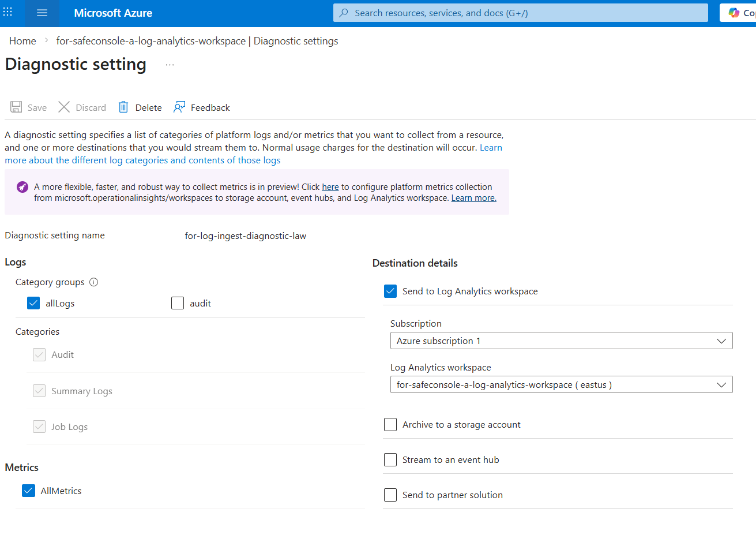Click the purple rocket preview icon
Viewport: 756px width, 546px height.
(22, 187)
